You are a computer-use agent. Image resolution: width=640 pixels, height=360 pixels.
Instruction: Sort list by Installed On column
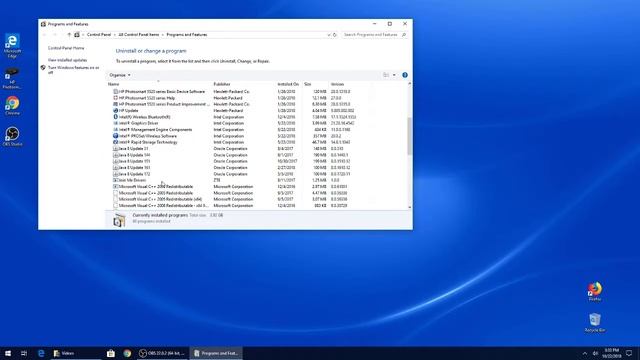click(289, 84)
